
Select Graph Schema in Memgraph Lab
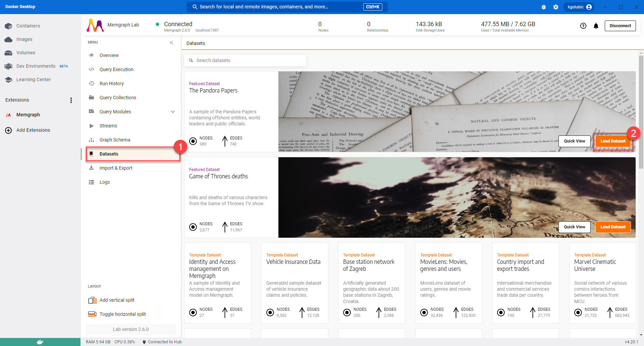(115, 140)
